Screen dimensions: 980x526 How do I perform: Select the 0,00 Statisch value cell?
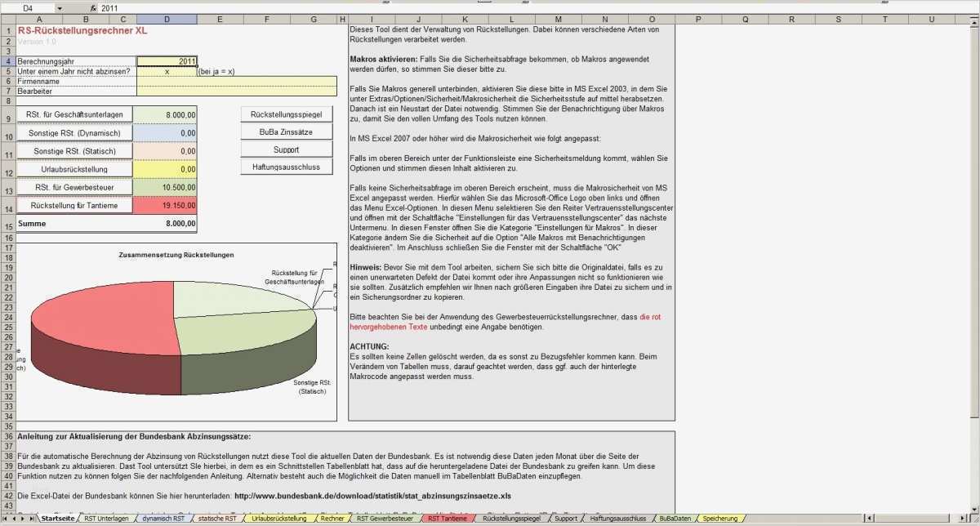[167, 151]
